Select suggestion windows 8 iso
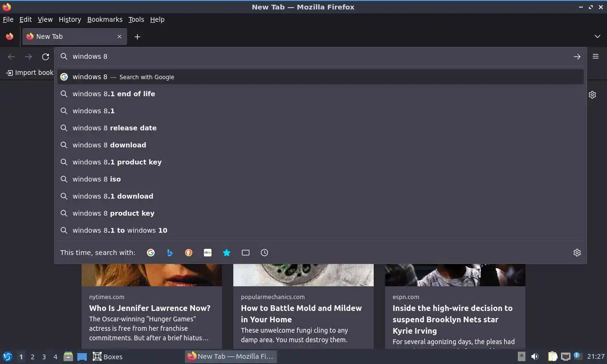Image resolution: width=607 pixels, height=364 pixels. click(x=321, y=179)
